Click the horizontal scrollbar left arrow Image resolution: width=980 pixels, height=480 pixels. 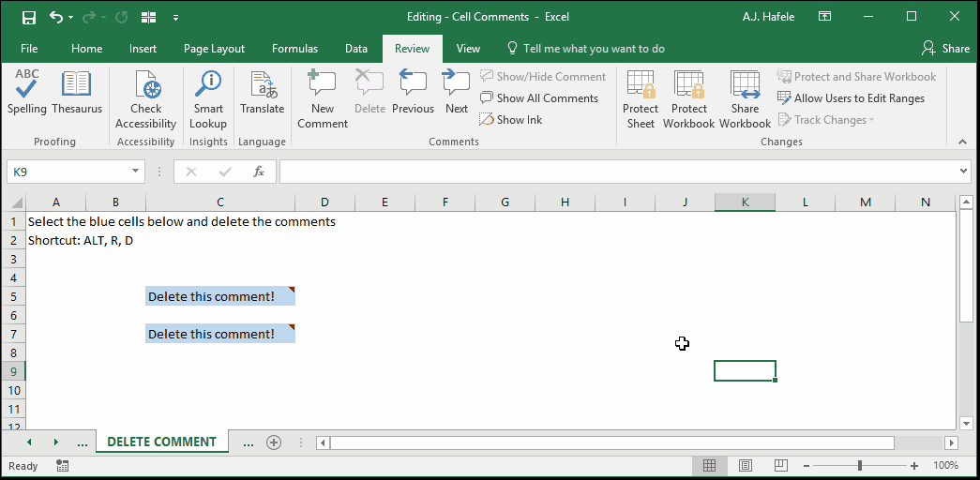[x=324, y=442]
